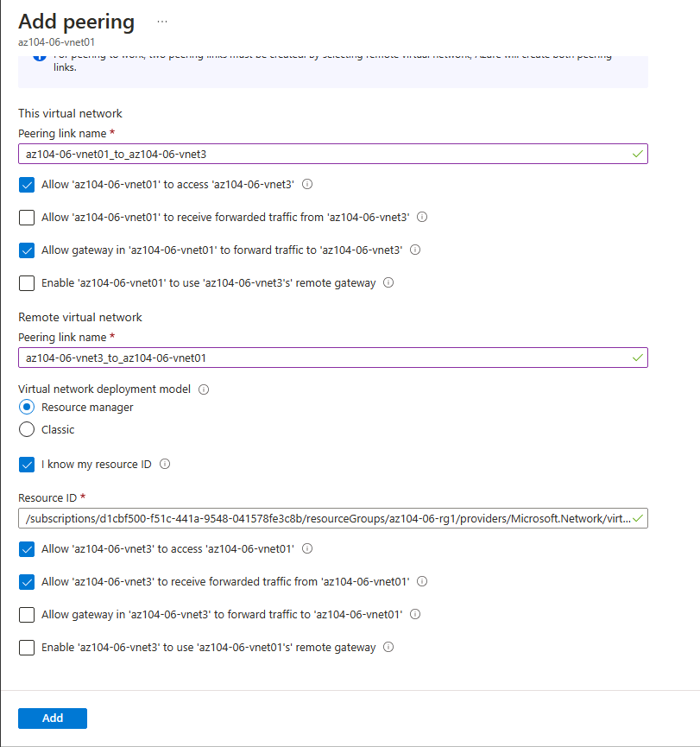Click the Add button to create the peering
Viewport: 700px width, 747px height.
coord(52,718)
